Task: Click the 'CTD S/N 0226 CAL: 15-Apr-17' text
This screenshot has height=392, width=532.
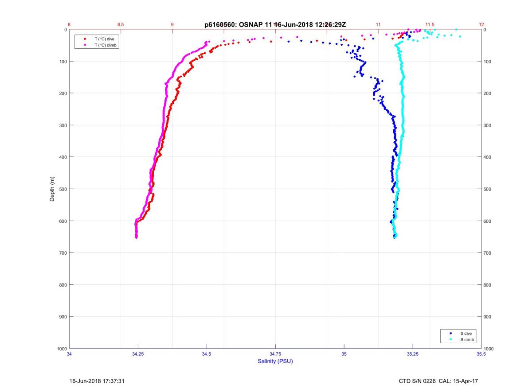Action: [x=438, y=381]
